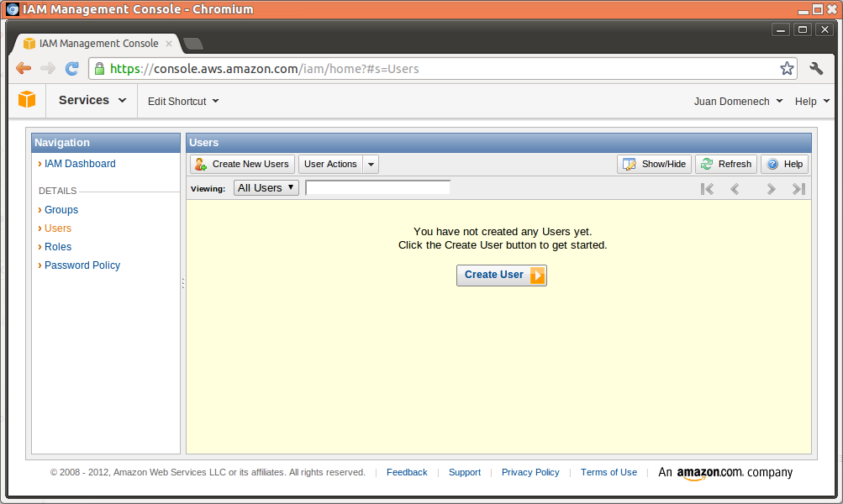Click the AWS cube logo in the toolbar
Viewport: 843px width, 504px height.
(x=26, y=99)
